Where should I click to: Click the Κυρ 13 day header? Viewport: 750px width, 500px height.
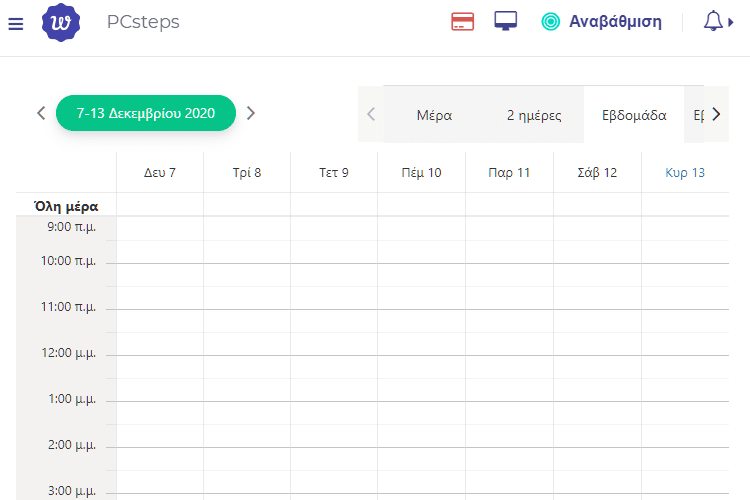pyautogui.click(x=685, y=173)
